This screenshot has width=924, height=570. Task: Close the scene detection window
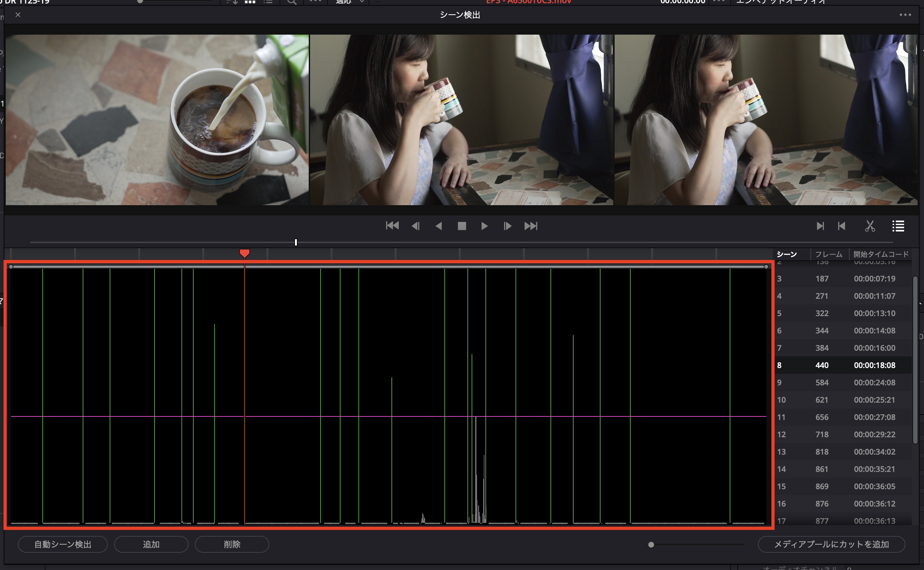tap(18, 15)
